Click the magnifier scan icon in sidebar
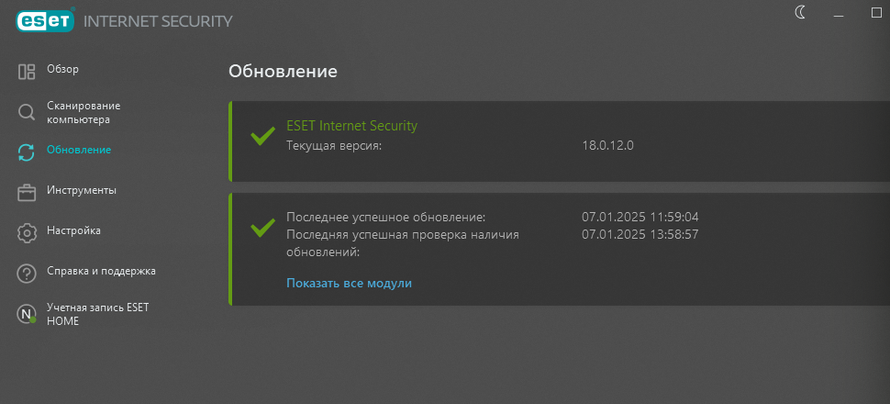Screen dimensions: 890x404 (x=27, y=112)
